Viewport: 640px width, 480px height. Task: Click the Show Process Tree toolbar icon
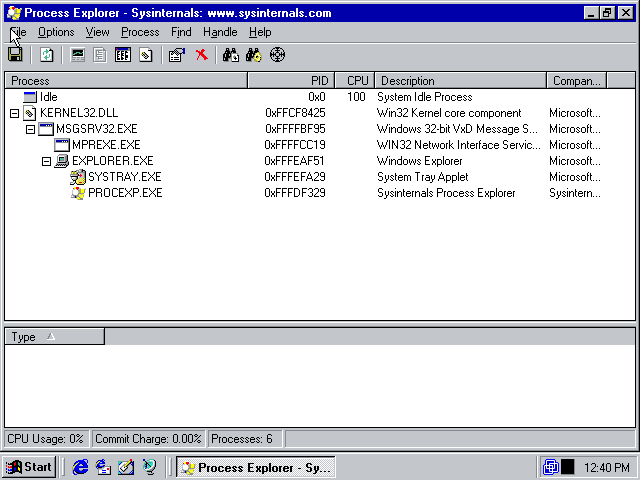click(x=100, y=55)
